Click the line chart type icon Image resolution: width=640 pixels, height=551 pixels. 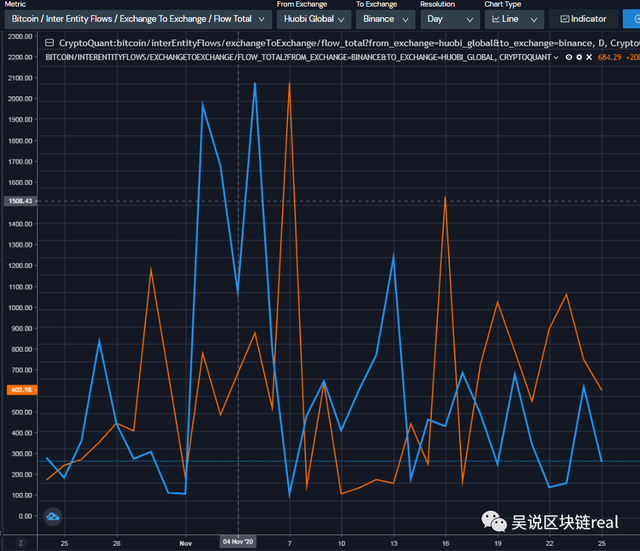496,19
